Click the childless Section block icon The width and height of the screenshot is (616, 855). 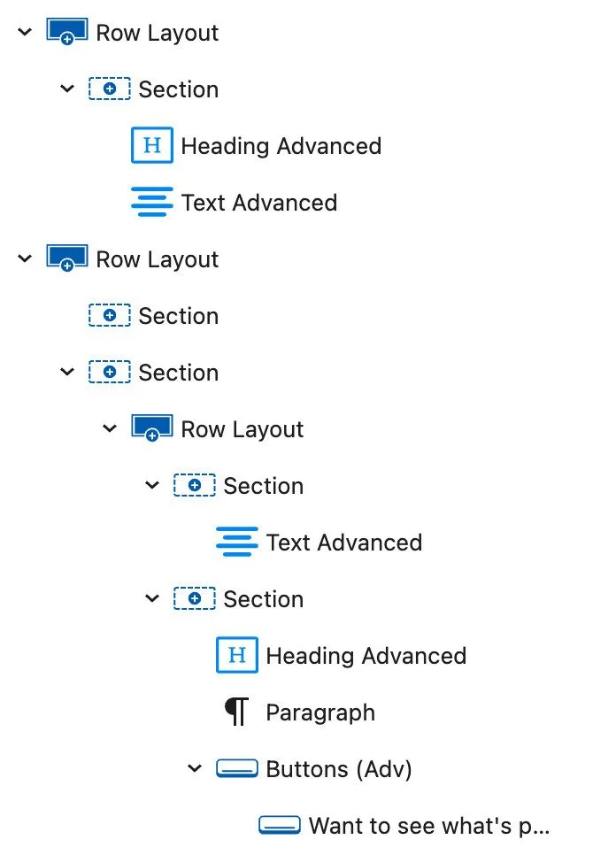click(110, 316)
